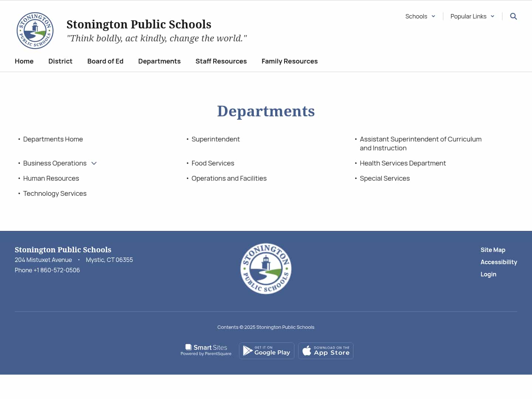Open the Board of Ed menu
Viewport: 532px width, 399px height.
pyautogui.click(x=105, y=61)
